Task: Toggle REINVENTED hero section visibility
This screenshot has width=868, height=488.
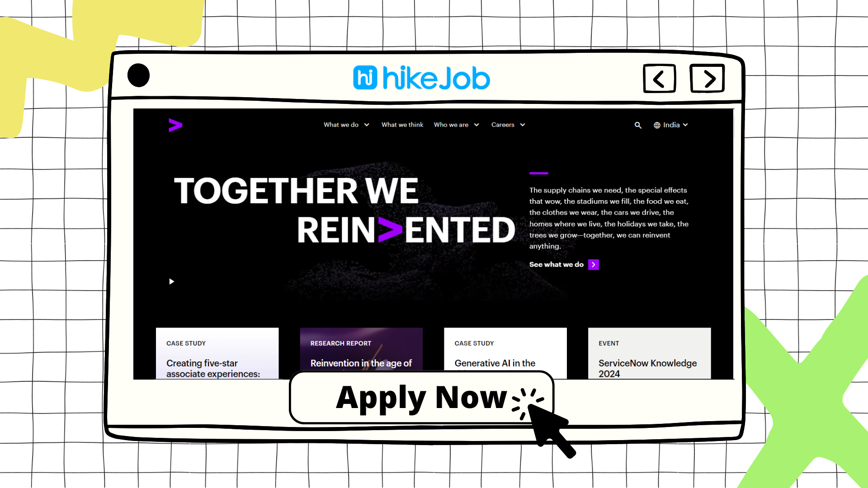Action: click(171, 281)
